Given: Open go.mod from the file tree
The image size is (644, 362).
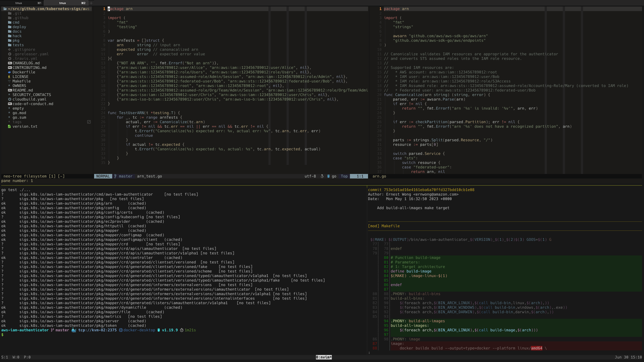Looking at the screenshot, I should click(x=19, y=113).
